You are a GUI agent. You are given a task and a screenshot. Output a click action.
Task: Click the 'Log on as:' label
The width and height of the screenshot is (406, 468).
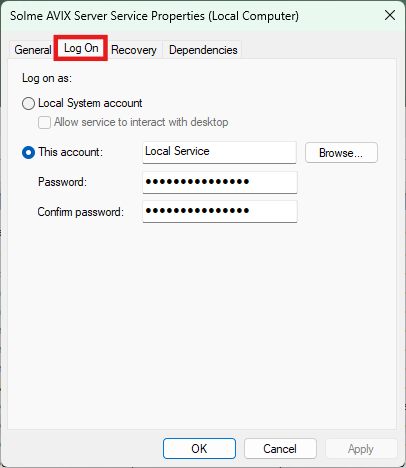click(x=47, y=78)
